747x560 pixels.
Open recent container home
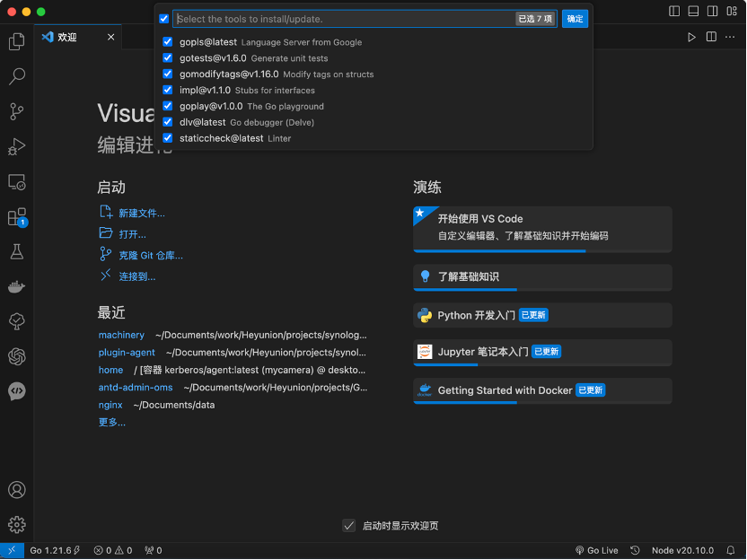click(110, 370)
